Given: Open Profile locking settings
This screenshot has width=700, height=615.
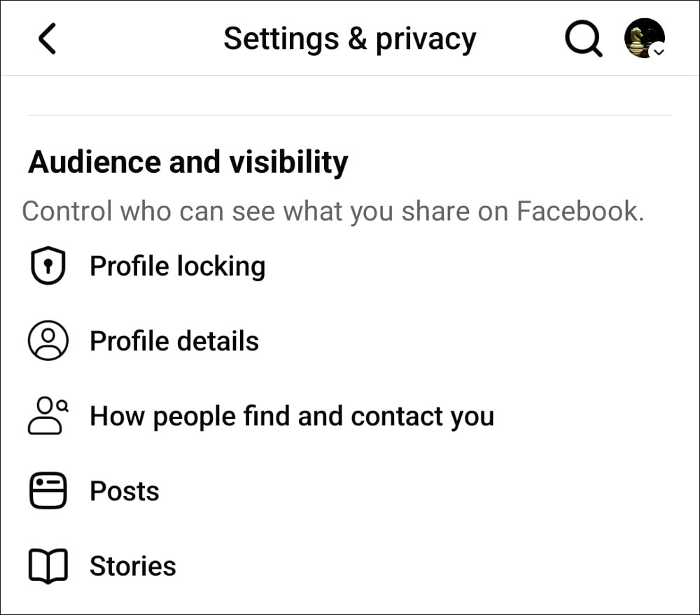Looking at the screenshot, I should tap(177, 265).
